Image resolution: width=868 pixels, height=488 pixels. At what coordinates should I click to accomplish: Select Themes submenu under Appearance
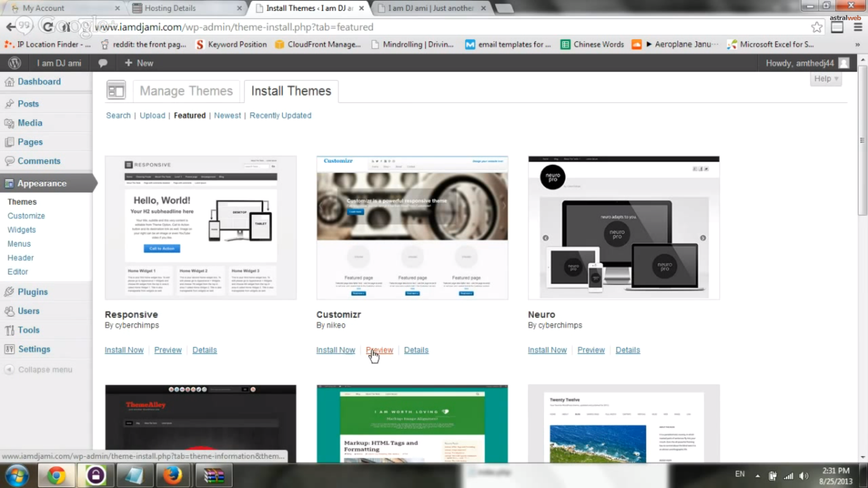tap(22, 202)
